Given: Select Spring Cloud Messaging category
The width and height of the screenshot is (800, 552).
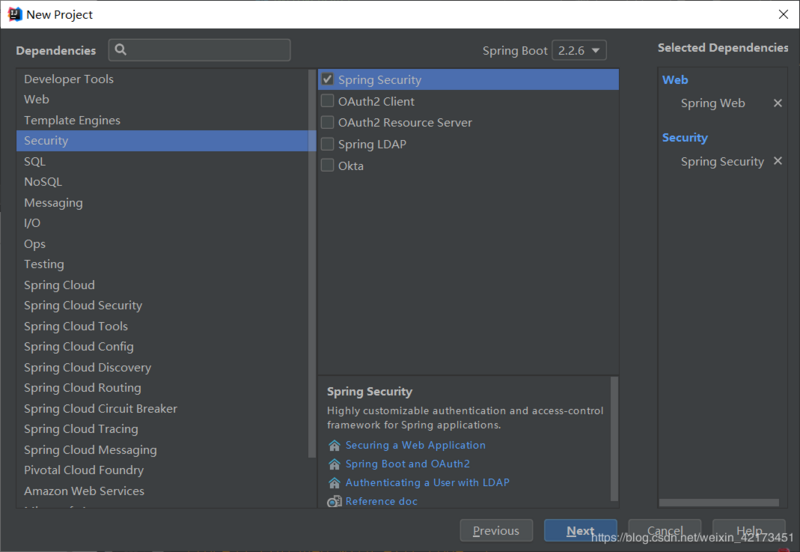Looking at the screenshot, I should (x=163, y=450).
